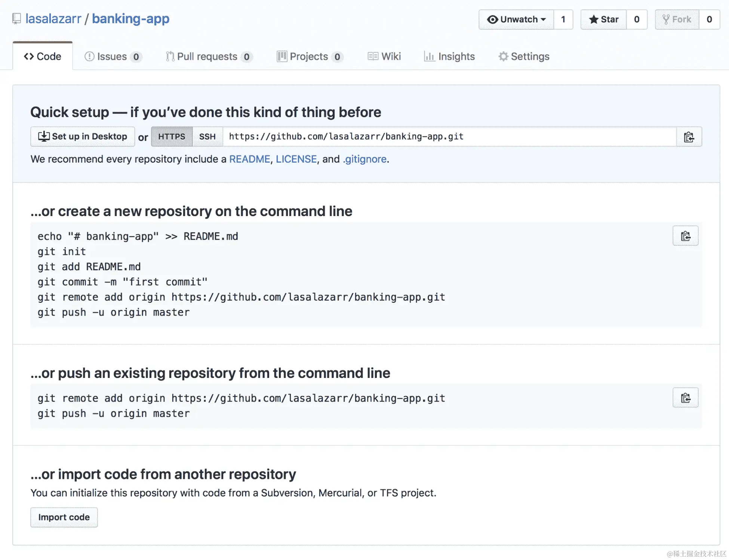Click the Set up in Desktop button
The width and height of the screenshot is (729, 560).
pyautogui.click(x=83, y=137)
